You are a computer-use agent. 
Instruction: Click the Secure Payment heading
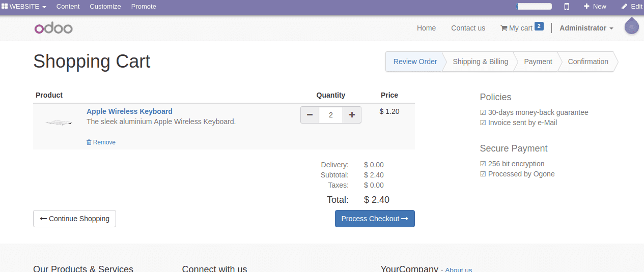(x=514, y=148)
